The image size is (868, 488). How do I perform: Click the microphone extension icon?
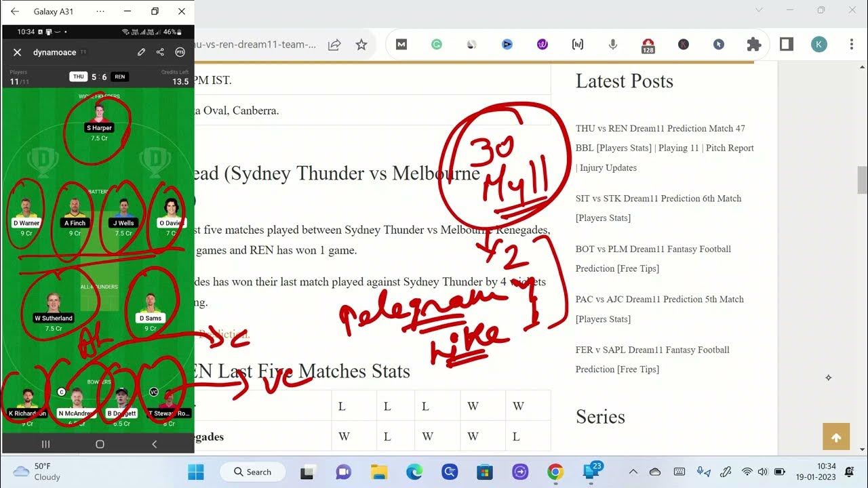coord(612,45)
